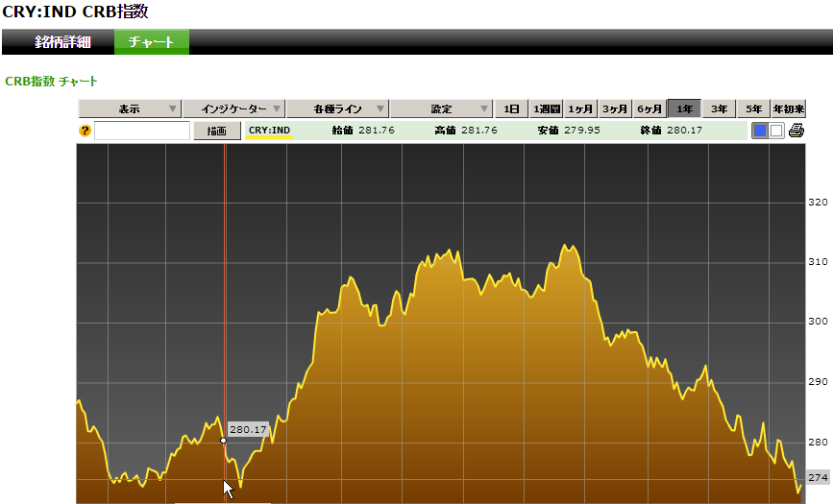Open the 各種ライン dropdown
This screenshot has width=833, height=504.
point(337,108)
